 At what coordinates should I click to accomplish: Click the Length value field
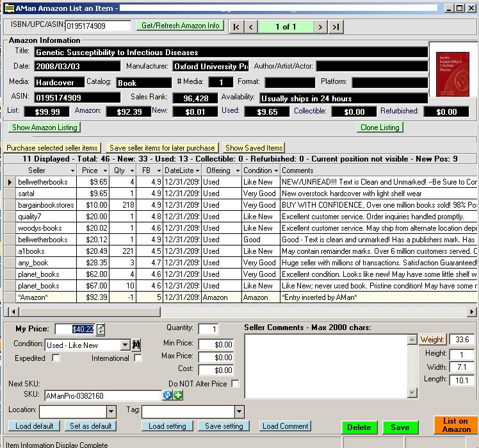(x=462, y=381)
